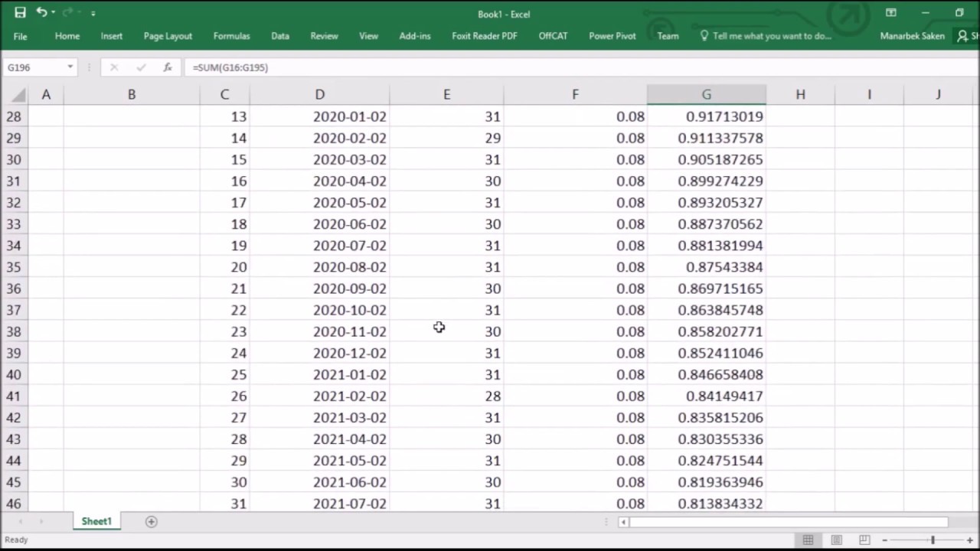The width and height of the screenshot is (980, 551).
Task: Select column E header
Action: pos(446,95)
